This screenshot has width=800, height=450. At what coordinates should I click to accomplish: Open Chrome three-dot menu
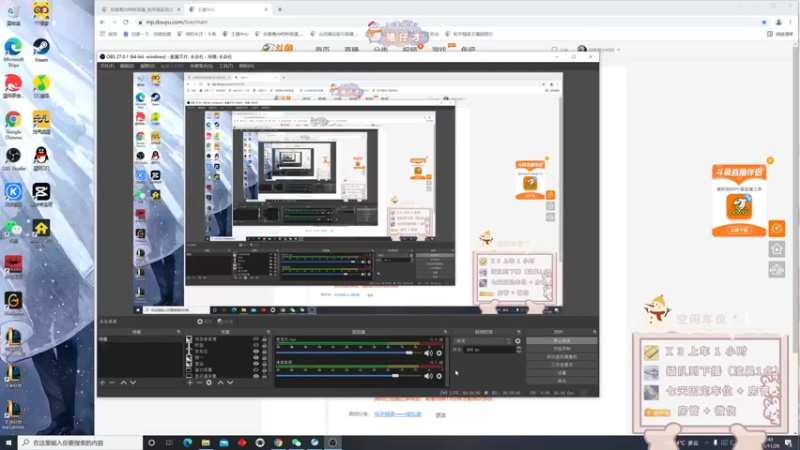pyautogui.click(x=791, y=22)
